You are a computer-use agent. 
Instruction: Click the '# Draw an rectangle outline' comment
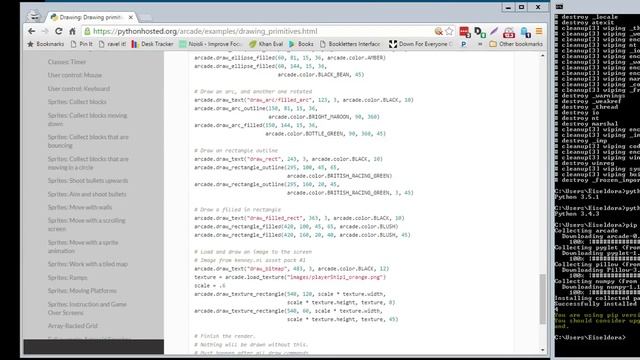pos(236,151)
